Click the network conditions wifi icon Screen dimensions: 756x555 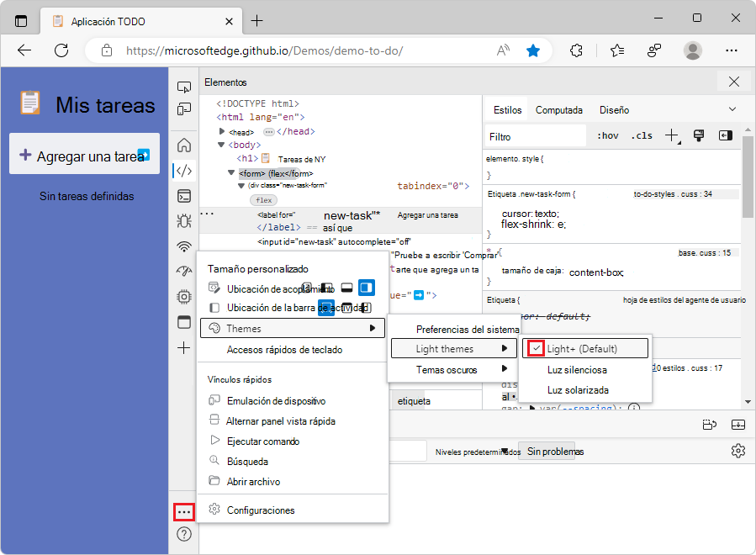click(183, 246)
